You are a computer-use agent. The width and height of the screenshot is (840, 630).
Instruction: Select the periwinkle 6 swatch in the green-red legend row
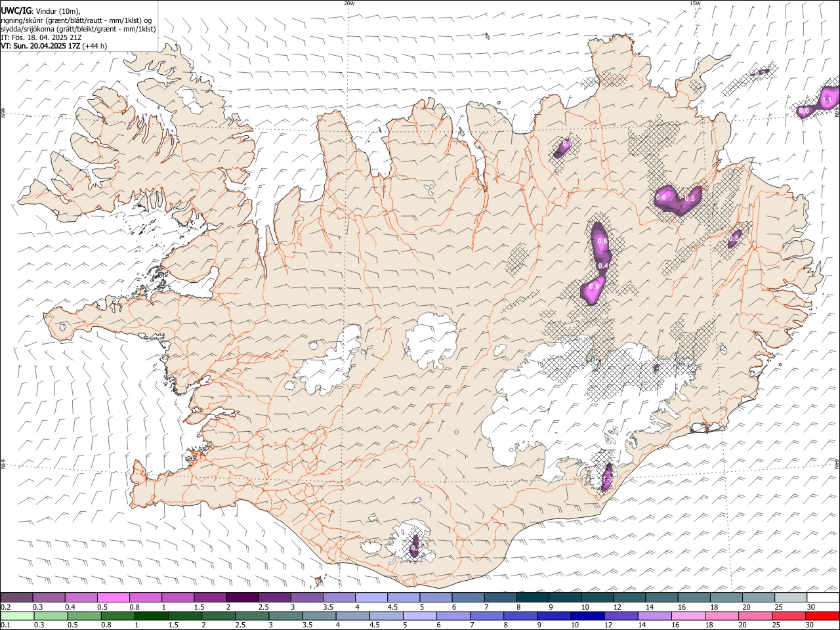453,616
